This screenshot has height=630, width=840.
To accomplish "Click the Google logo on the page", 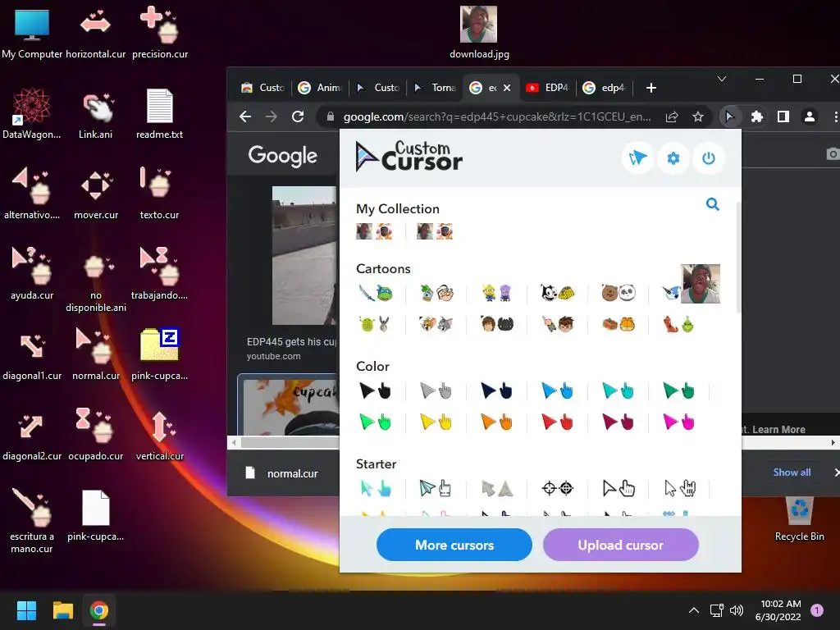I will (x=283, y=155).
